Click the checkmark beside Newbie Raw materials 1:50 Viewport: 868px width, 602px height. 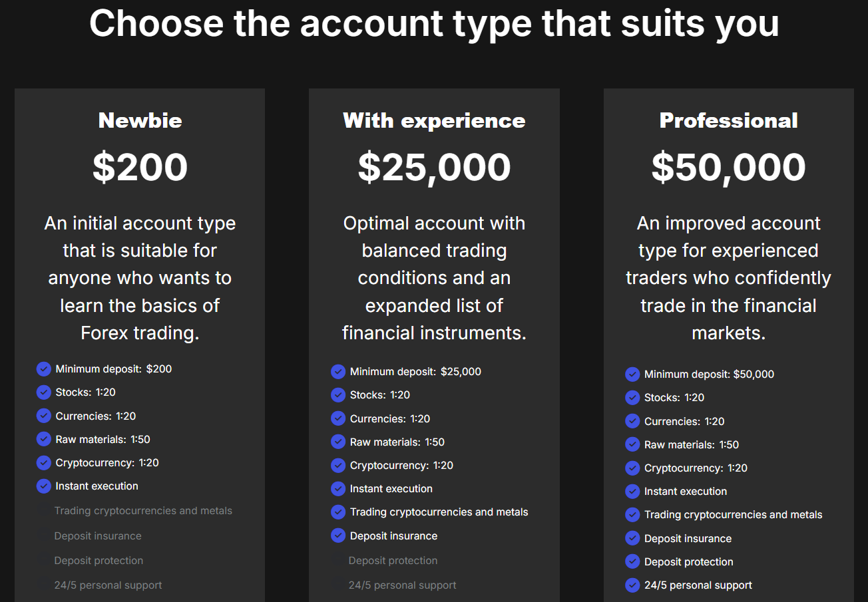[x=44, y=440]
